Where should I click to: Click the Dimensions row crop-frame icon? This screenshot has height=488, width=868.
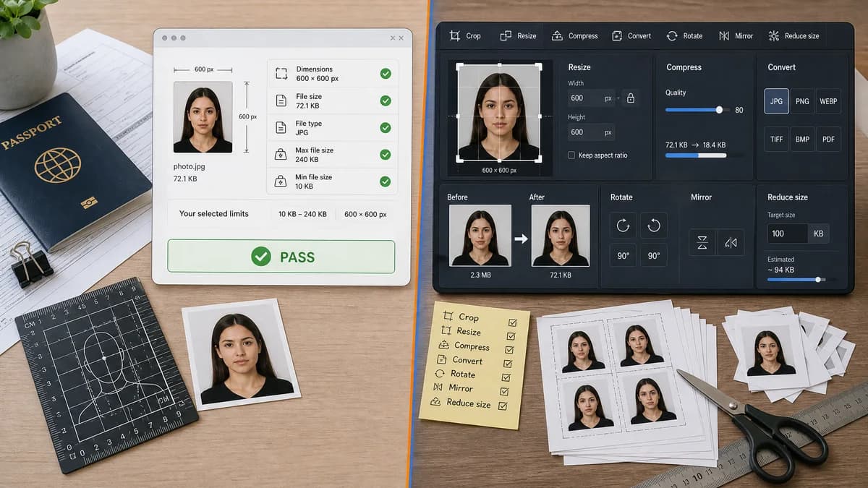pyautogui.click(x=281, y=73)
